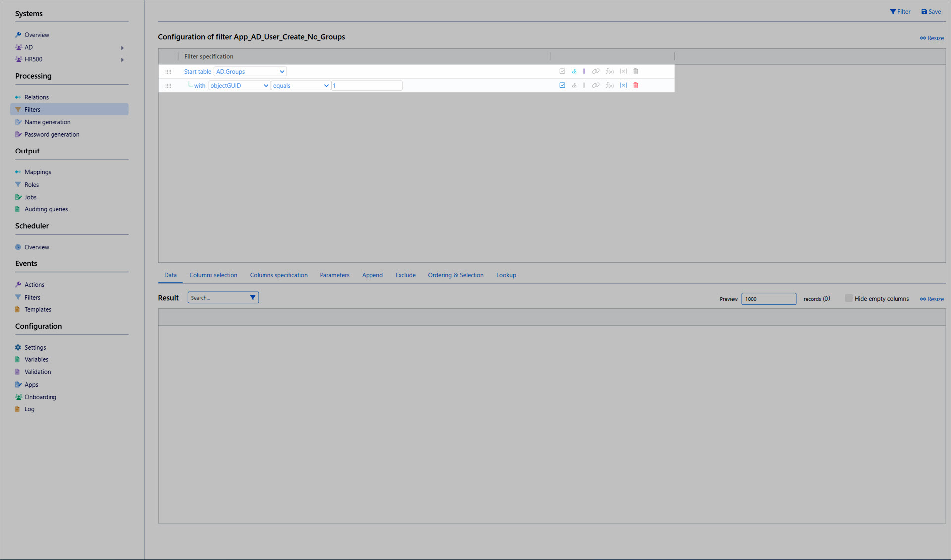Click the f(x) function icon on objectGUID row

[x=610, y=86]
